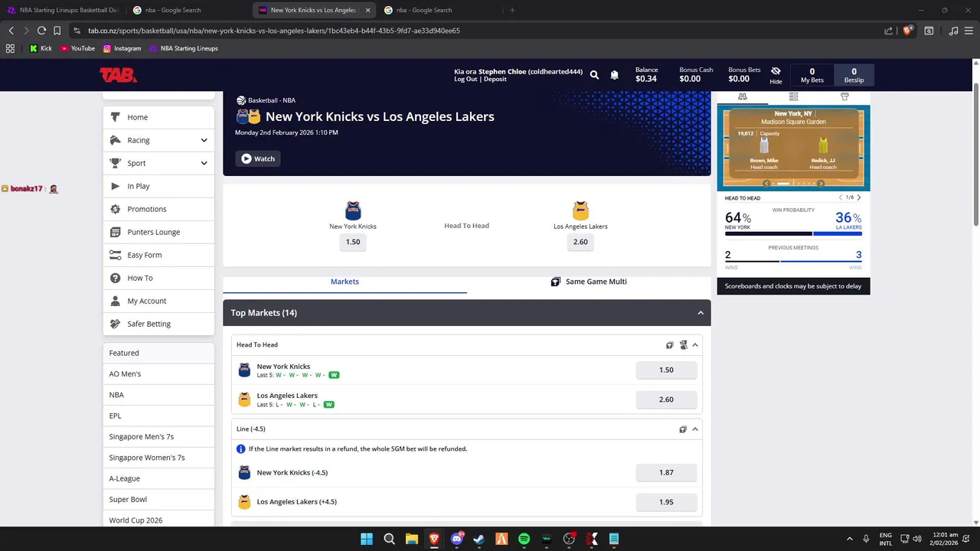Click the TAB logo in header

coord(118,75)
